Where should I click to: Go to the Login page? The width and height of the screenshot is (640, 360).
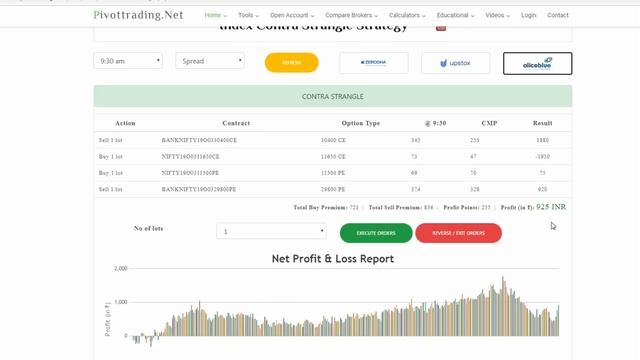point(528,15)
